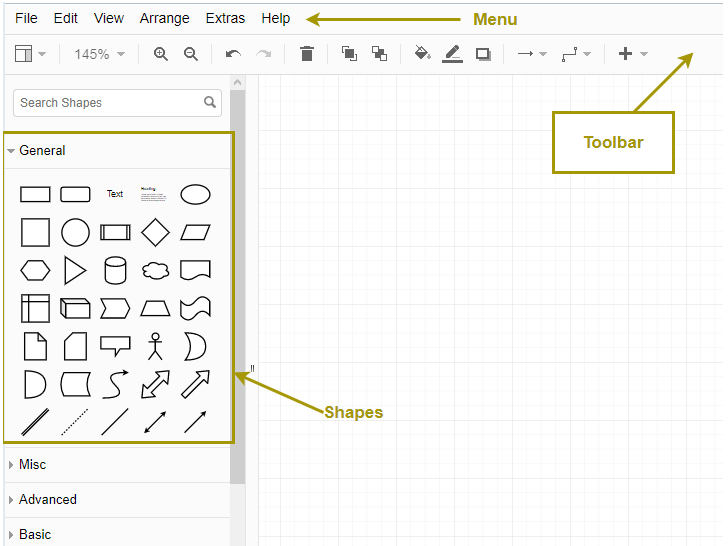
Task: Select the Parallelogram shape
Action: 195,232
